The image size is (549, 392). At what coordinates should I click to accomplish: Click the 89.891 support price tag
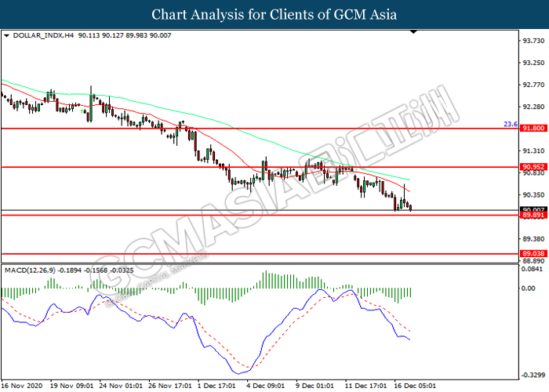[x=533, y=215]
